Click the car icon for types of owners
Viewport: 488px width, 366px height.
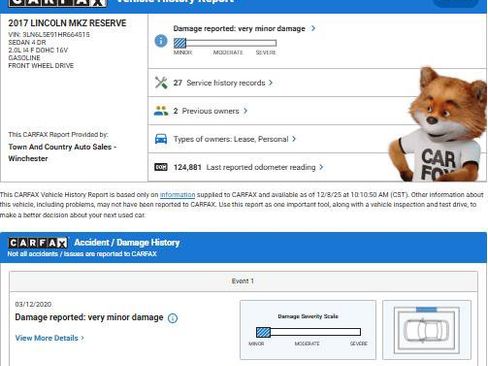pyautogui.click(x=161, y=139)
